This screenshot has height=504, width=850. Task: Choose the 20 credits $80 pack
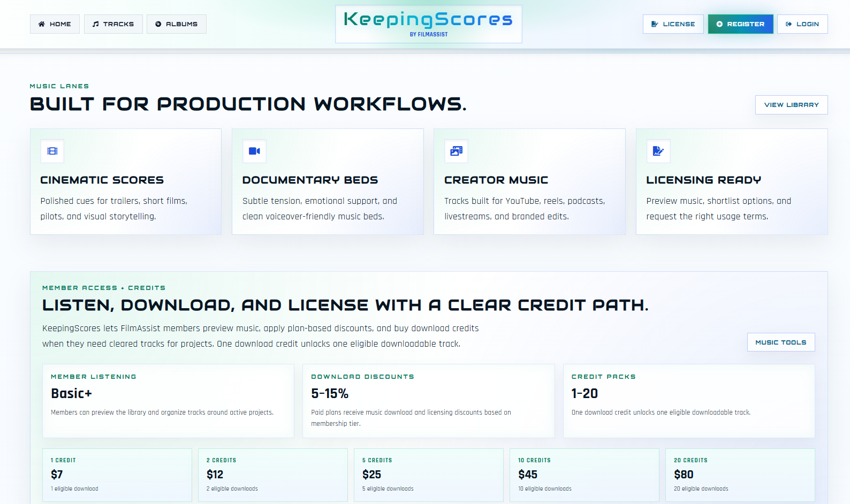click(x=740, y=475)
